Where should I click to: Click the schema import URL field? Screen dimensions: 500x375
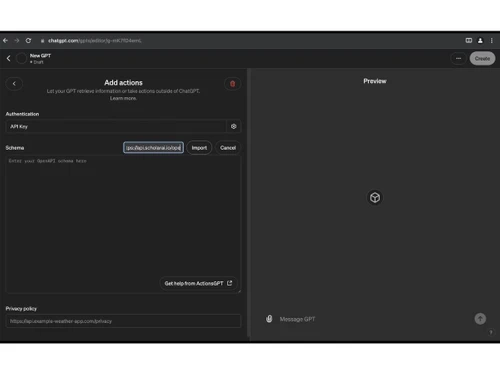pos(153,148)
